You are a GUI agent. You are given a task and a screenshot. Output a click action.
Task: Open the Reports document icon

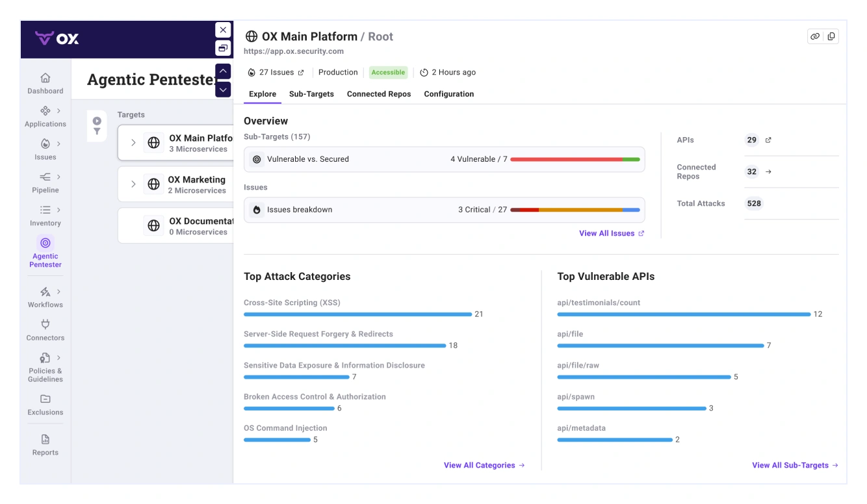pos(45,439)
